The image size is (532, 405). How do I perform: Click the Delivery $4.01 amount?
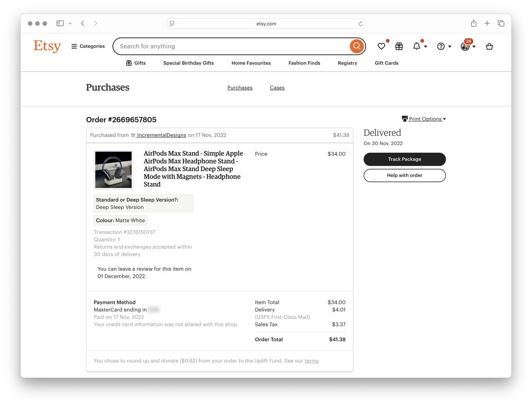pyautogui.click(x=339, y=310)
